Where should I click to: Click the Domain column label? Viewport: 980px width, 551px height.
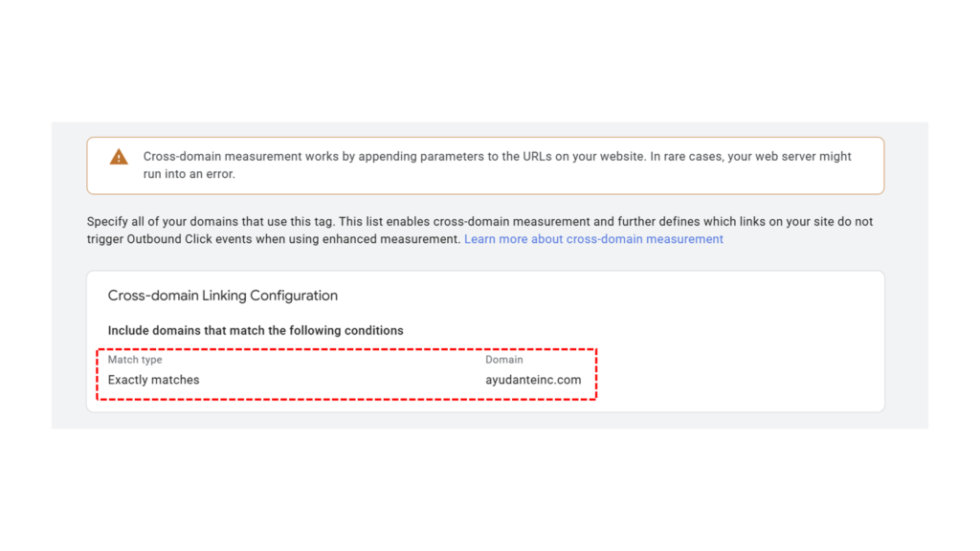click(x=503, y=360)
